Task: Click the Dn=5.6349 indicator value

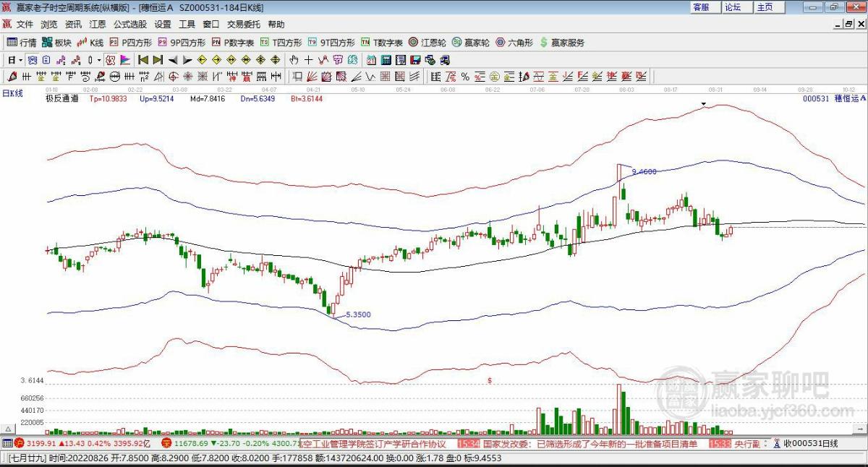Action: 258,98
